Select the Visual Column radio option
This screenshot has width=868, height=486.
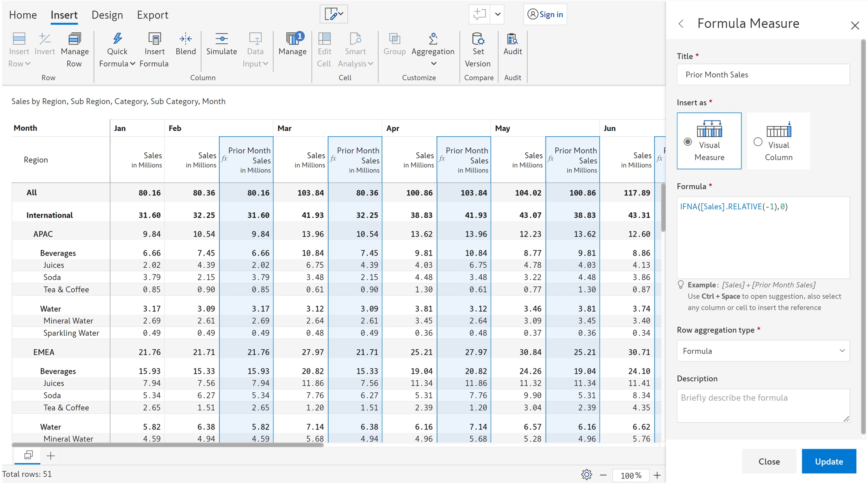tap(758, 142)
